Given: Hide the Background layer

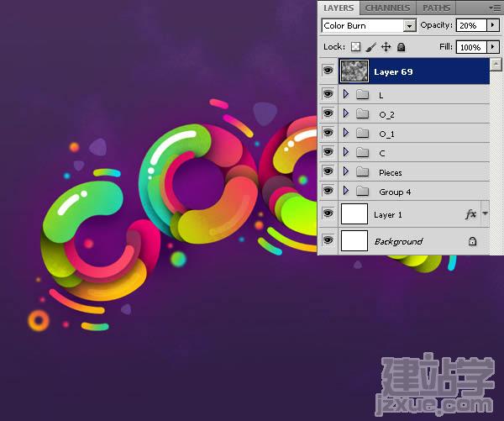Looking at the screenshot, I should [328, 240].
